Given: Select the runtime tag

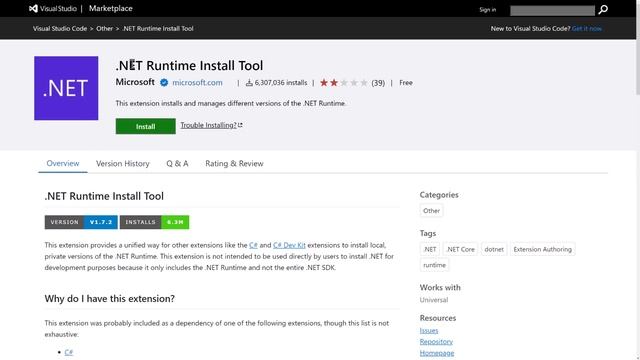Looking at the screenshot, I should point(435,265).
